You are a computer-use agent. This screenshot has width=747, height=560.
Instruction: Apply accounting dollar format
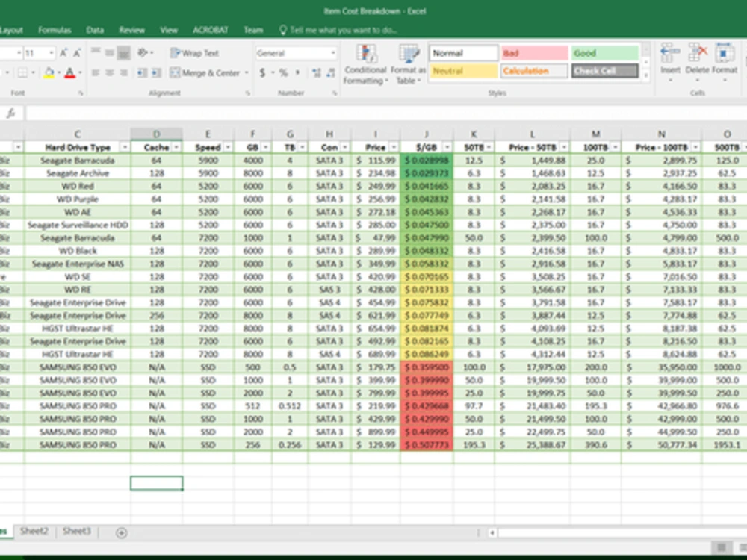click(262, 73)
